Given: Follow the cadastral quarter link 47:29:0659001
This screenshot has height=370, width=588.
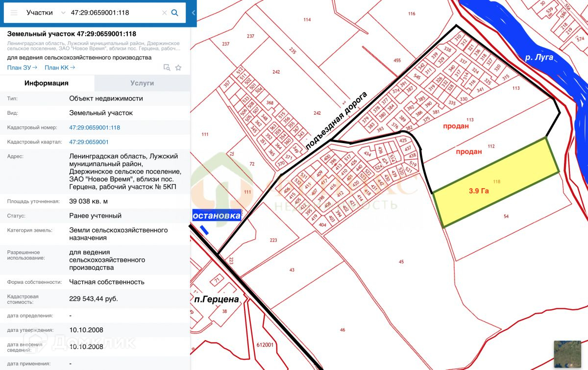Looking at the screenshot, I should pos(89,142).
